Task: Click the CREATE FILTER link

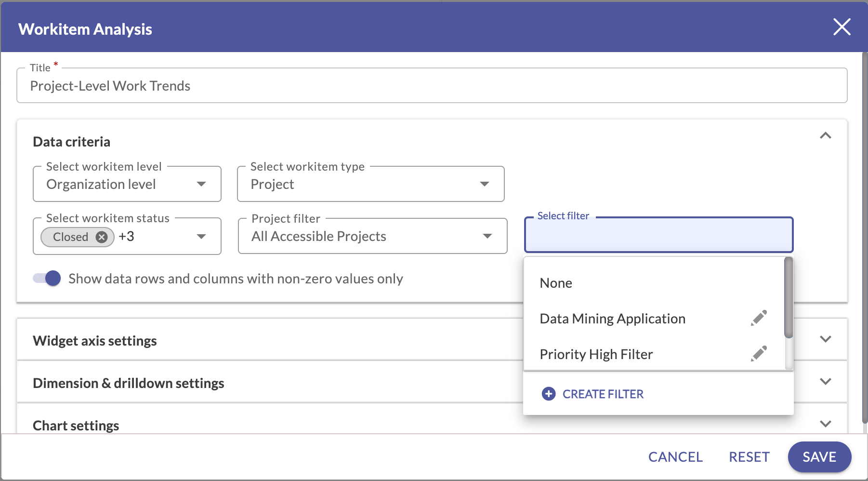Action: (603, 394)
